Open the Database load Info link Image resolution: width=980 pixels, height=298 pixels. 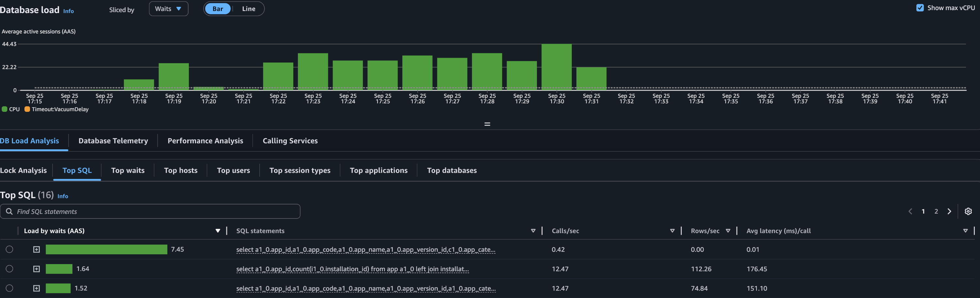(x=69, y=11)
